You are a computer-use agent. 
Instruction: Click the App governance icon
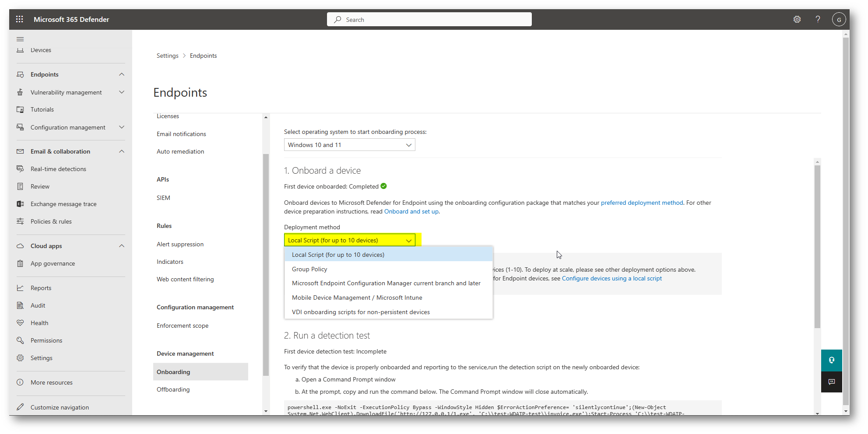click(20, 263)
